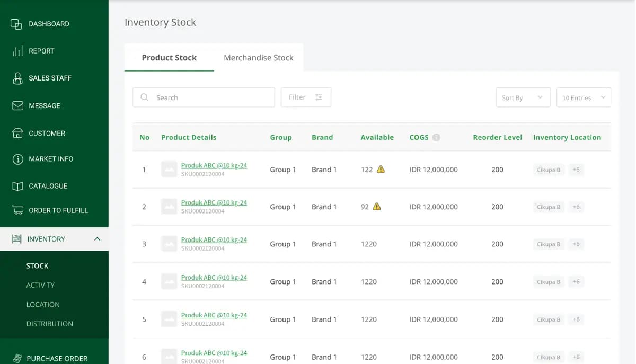
Task: Open the Location submenu item
Action: [43, 305]
